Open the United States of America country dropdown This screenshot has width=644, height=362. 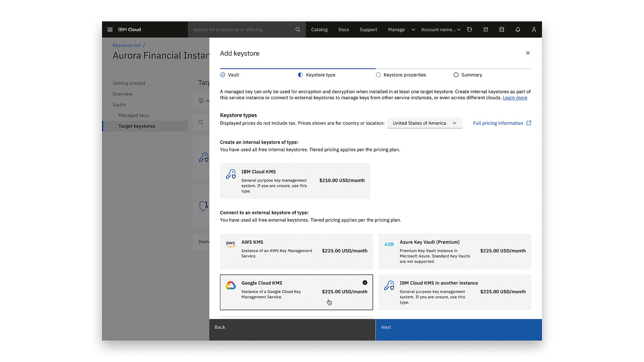click(425, 123)
